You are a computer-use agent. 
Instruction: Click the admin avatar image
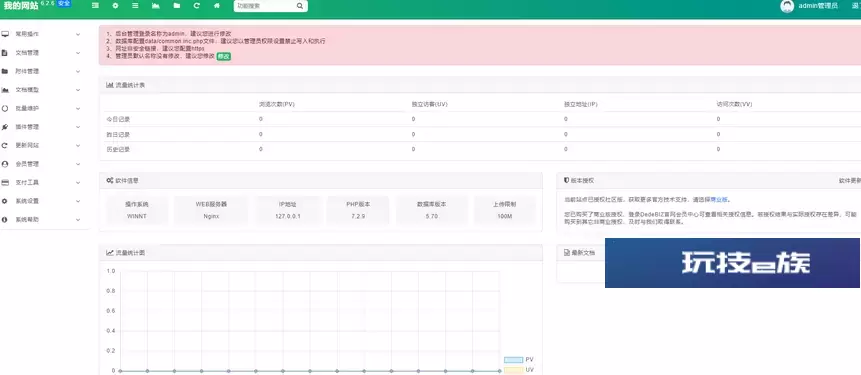(787, 6)
